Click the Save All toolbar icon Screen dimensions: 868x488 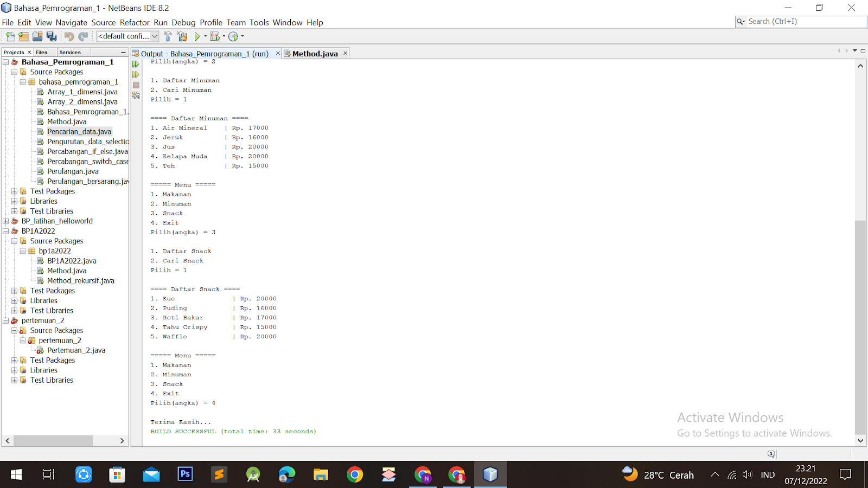pos(52,36)
